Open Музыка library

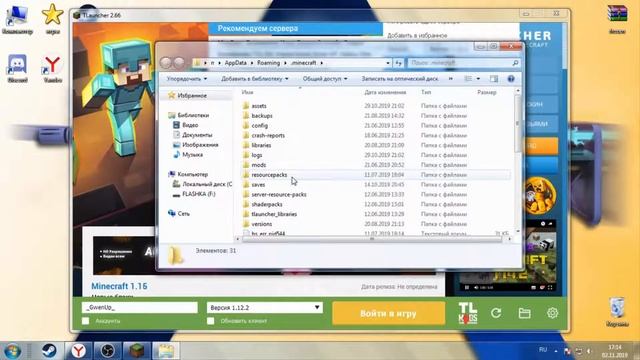(192, 155)
